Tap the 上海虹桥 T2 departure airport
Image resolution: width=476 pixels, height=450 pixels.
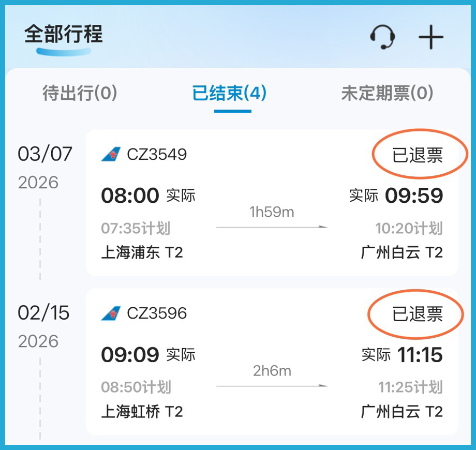[142, 411]
